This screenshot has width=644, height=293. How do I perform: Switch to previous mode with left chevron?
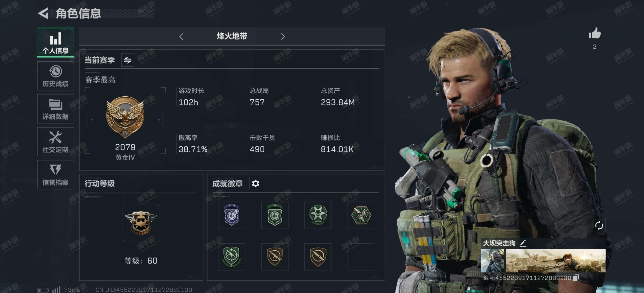coord(182,37)
